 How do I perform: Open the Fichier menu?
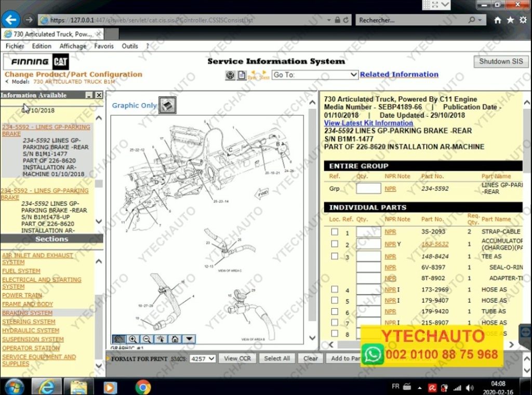(x=15, y=46)
